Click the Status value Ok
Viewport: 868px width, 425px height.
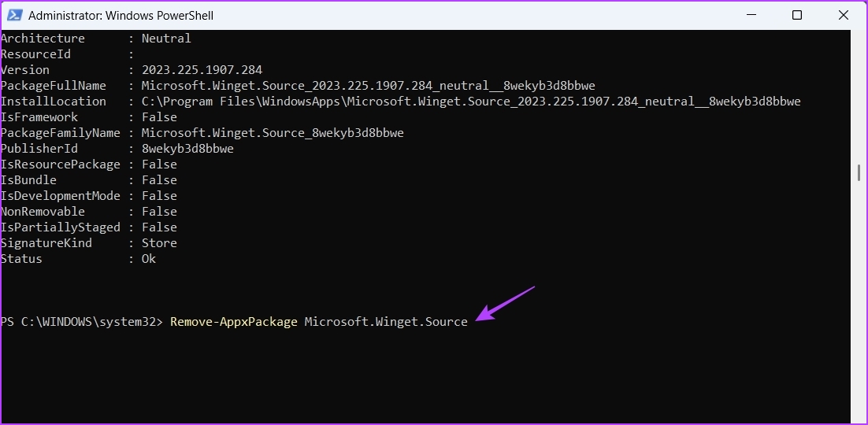point(149,259)
